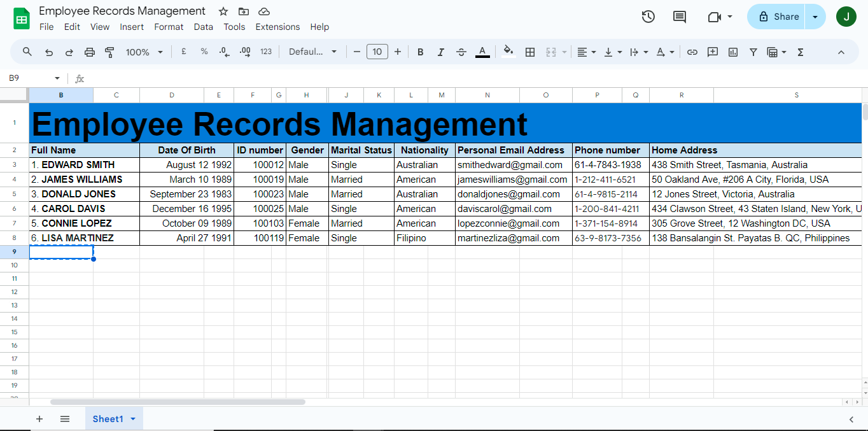Redo the last action
Image resolution: width=868 pixels, height=431 pixels.
point(69,52)
